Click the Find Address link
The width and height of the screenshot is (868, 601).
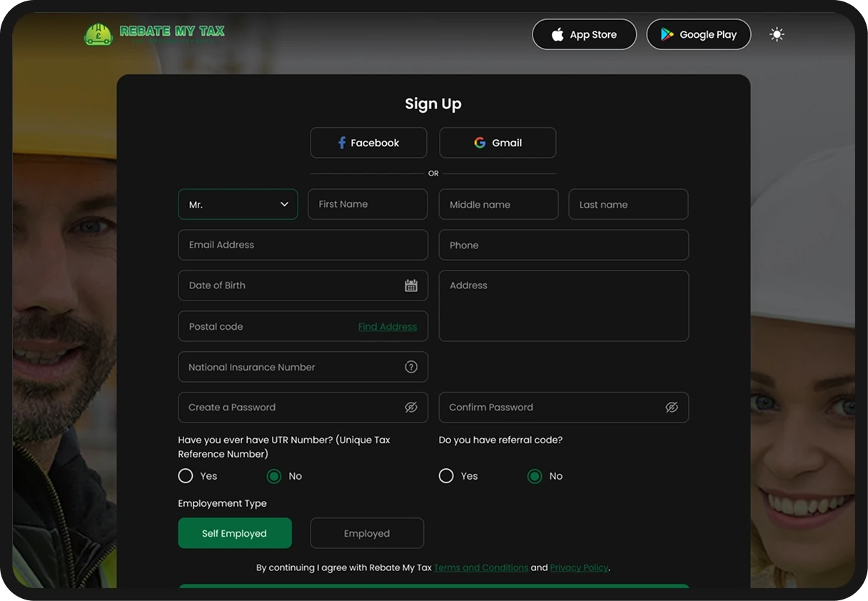coord(388,327)
